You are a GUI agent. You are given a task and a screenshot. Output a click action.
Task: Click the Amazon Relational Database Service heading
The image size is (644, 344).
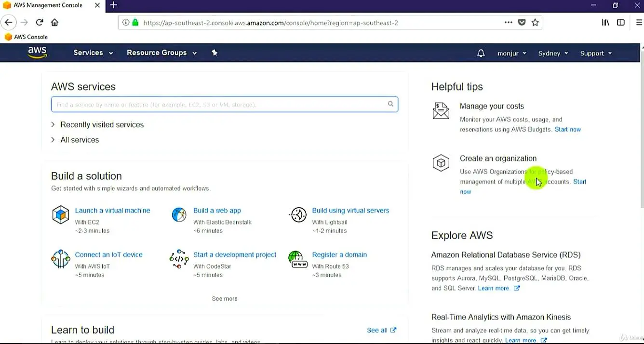click(x=506, y=255)
